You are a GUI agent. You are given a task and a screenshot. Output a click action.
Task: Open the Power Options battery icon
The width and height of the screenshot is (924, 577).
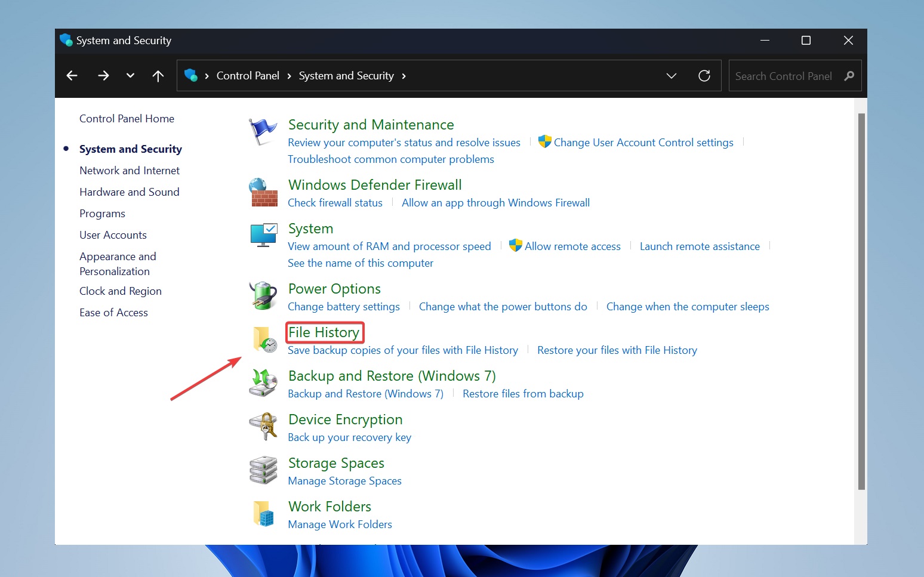263,295
